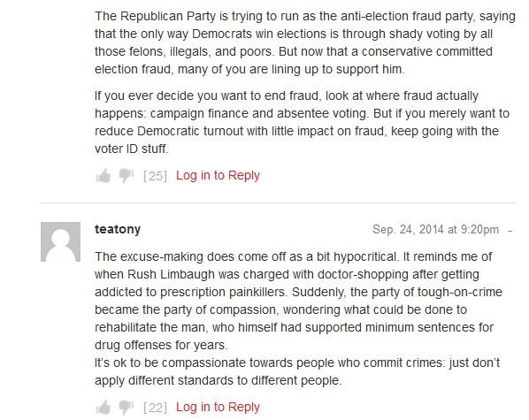The image size is (529, 420).
Task: Select the [22] vote count
Action: pos(155,408)
